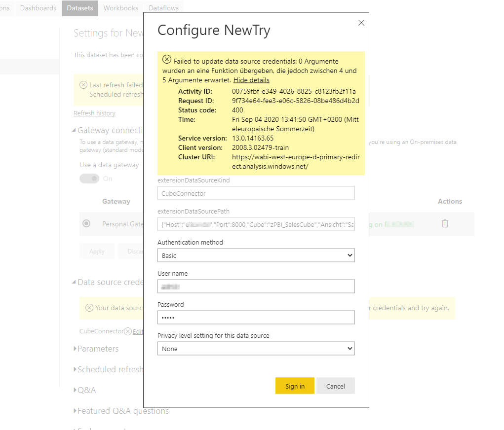Open the Privacy level setting dropdown
504x430 pixels.
(x=256, y=349)
